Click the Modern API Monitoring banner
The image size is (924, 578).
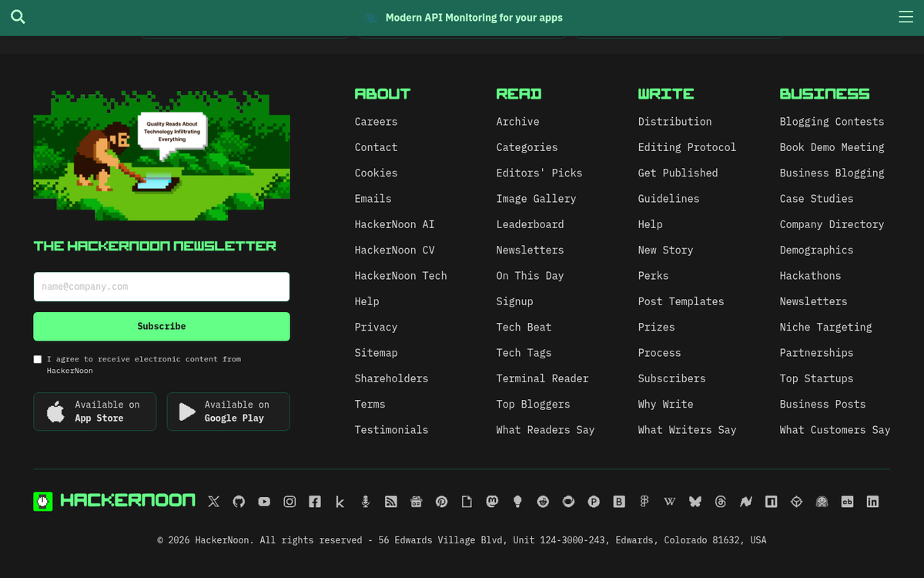pyautogui.click(x=462, y=17)
